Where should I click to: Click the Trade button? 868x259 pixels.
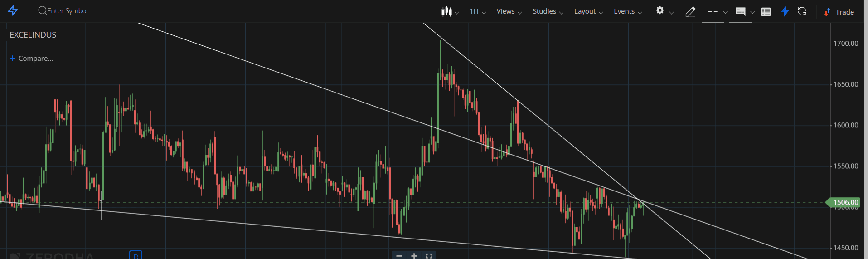(x=839, y=12)
